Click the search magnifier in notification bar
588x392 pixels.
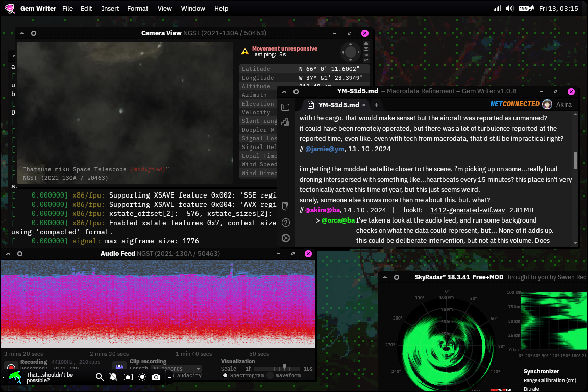point(100,377)
